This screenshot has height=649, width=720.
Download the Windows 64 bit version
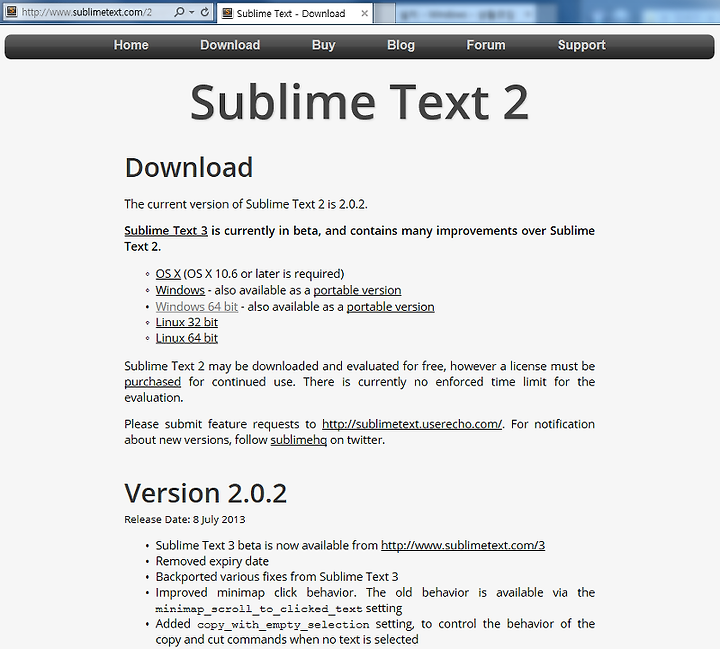pos(197,306)
